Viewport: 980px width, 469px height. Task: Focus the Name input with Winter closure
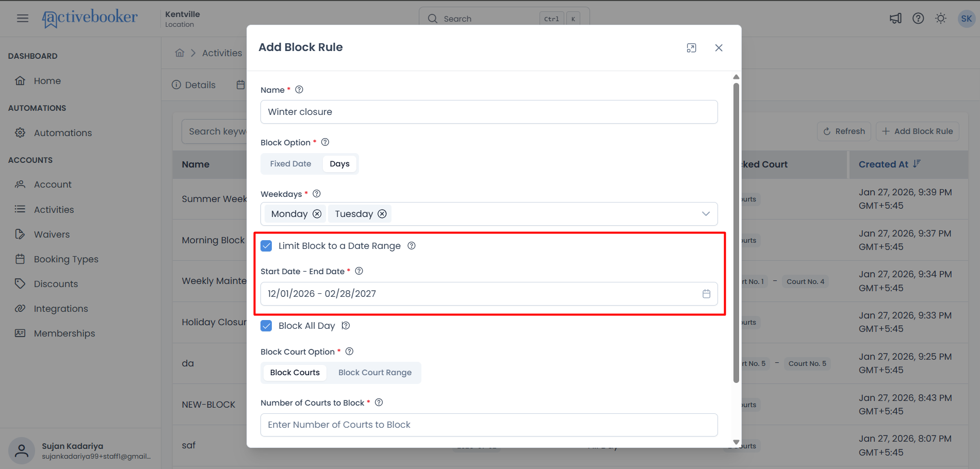point(489,112)
